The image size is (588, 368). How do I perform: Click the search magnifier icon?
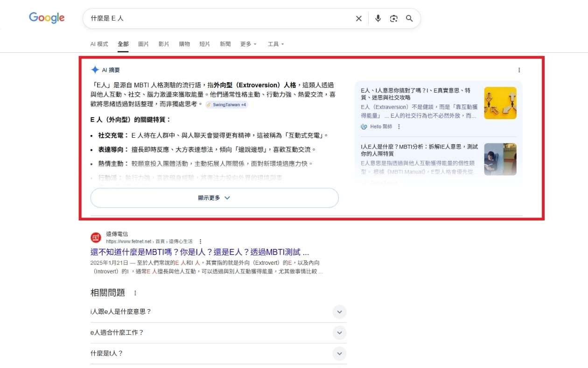(409, 18)
